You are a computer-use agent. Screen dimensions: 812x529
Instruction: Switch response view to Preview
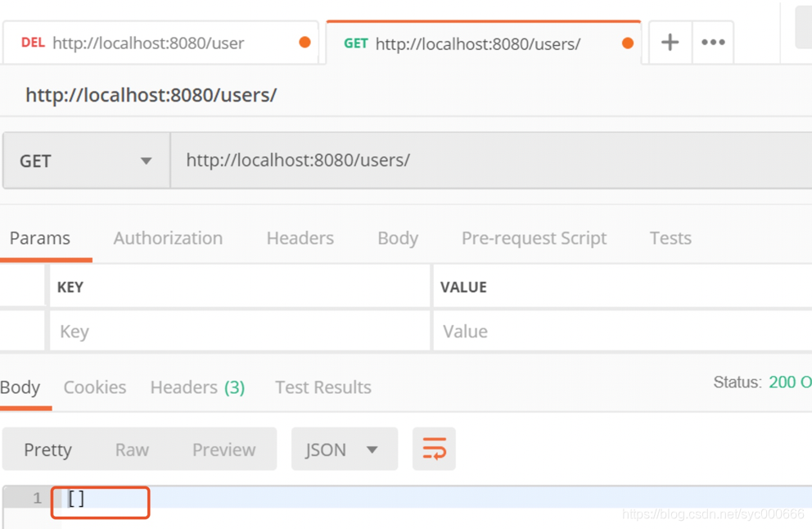224,449
